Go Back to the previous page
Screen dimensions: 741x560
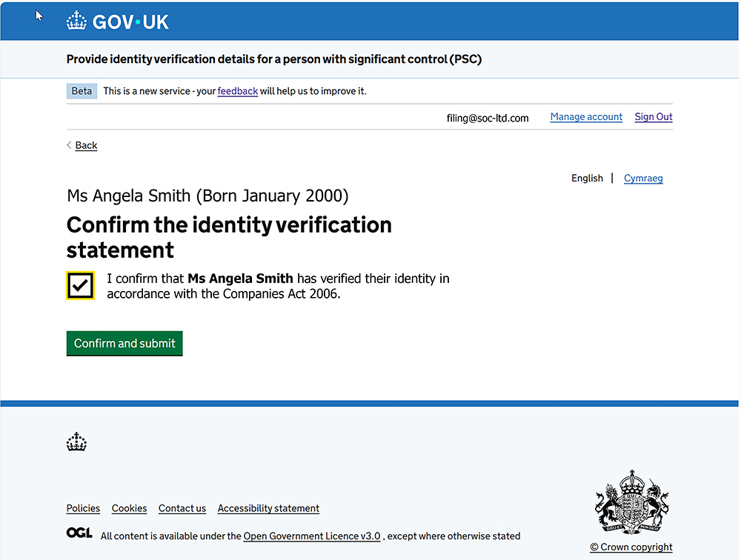(86, 145)
